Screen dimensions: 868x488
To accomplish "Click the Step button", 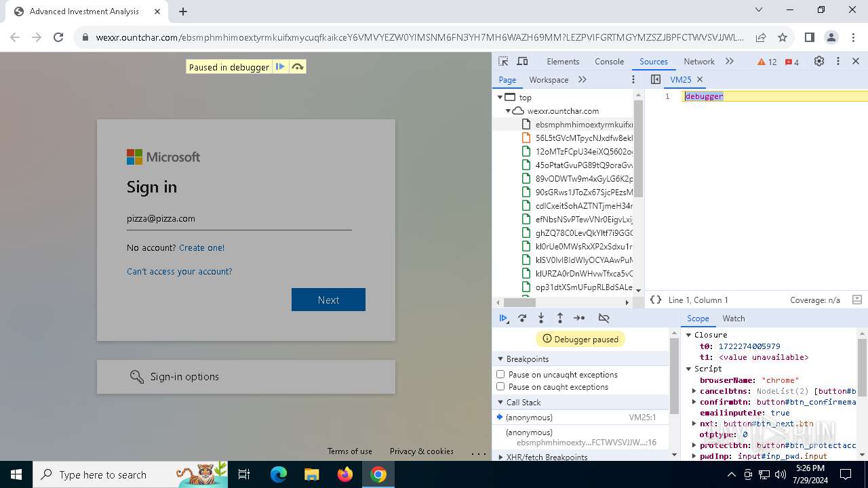I will point(579,318).
